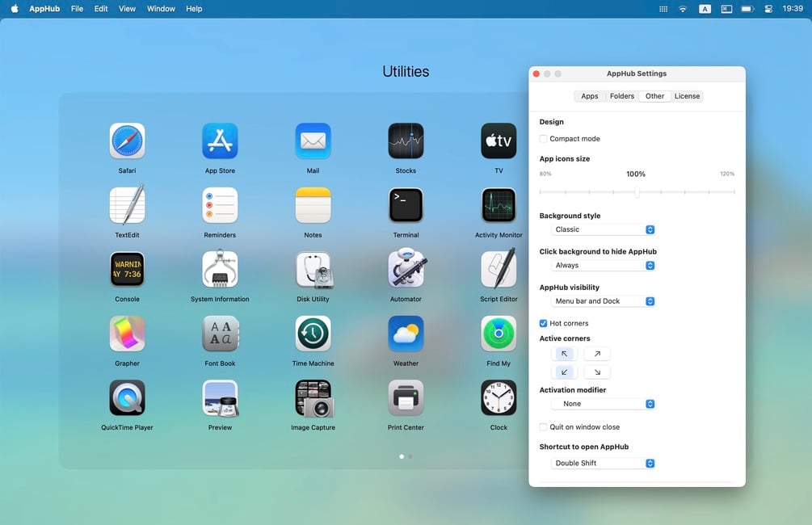Open the Image Capture icon
812x525 pixels.
pos(314,398)
